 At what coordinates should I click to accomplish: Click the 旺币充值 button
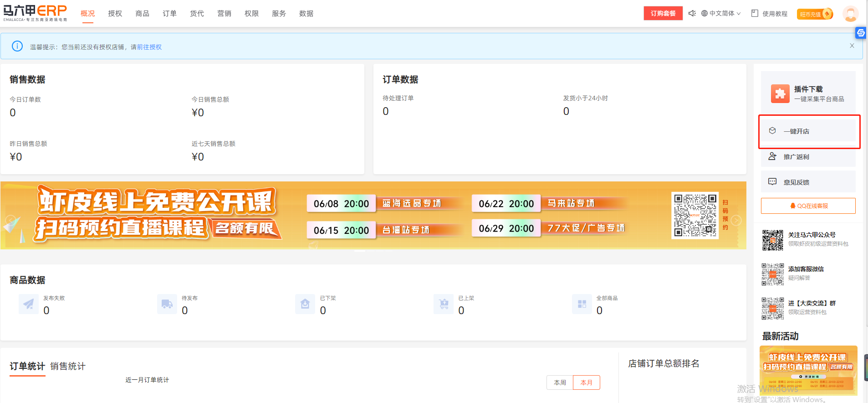click(815, 14)
